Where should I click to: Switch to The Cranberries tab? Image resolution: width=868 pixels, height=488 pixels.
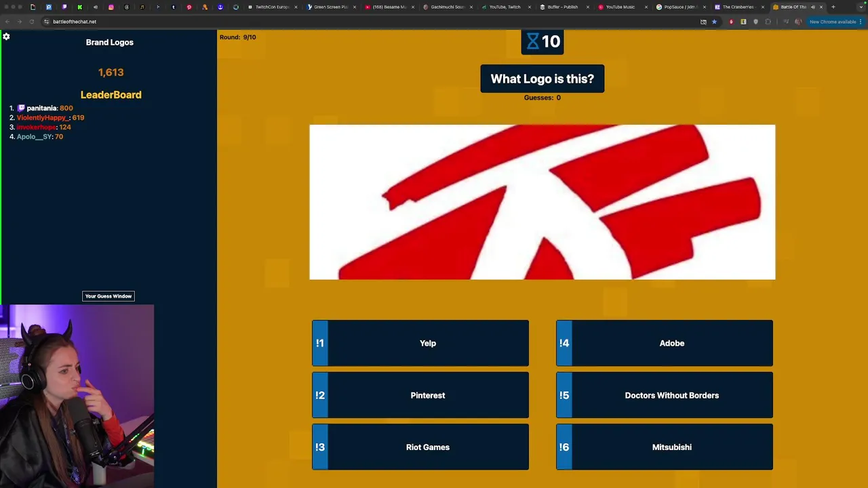[738, 7]
